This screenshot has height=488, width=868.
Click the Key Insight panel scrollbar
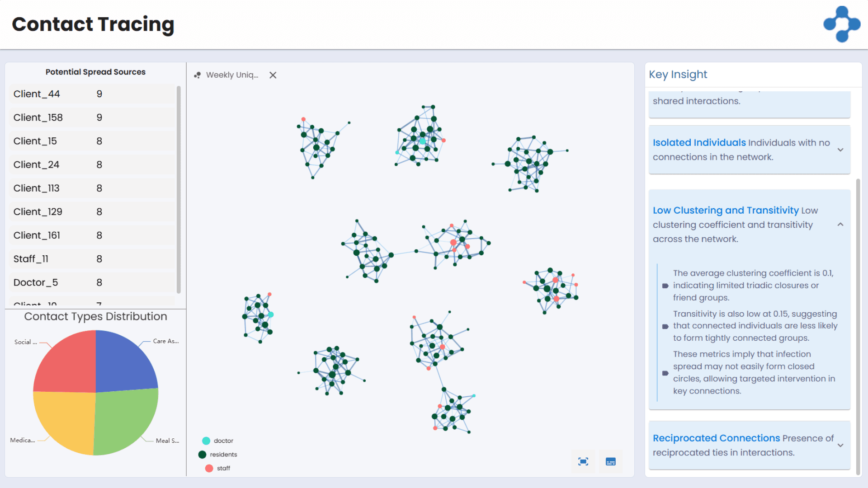[x=858, y=326]
